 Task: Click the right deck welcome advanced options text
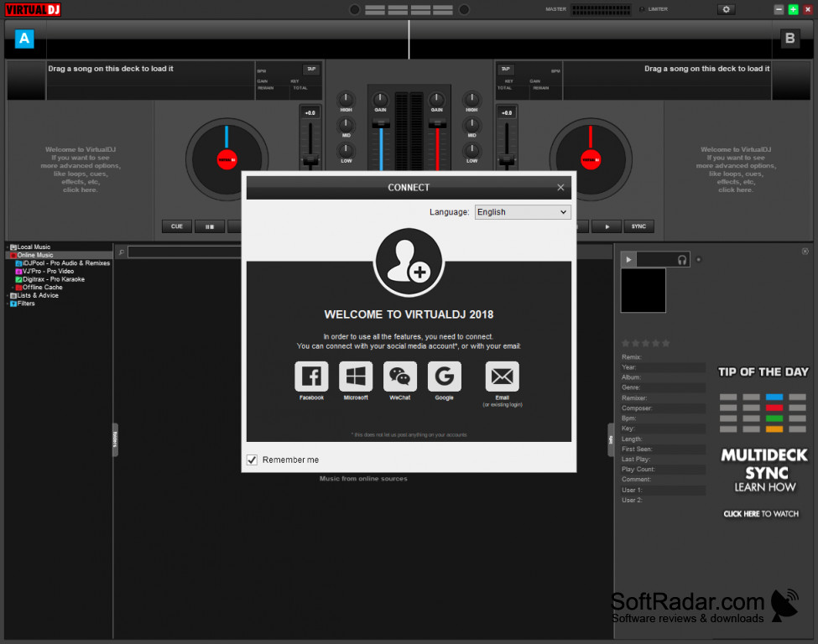[736, 169]
